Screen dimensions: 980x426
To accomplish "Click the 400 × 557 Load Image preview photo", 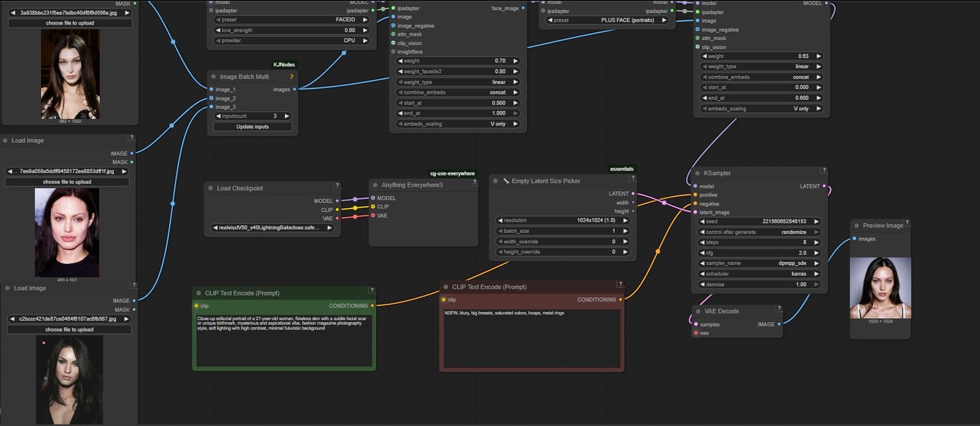I will pyautogui.click(x=67, y=232).
